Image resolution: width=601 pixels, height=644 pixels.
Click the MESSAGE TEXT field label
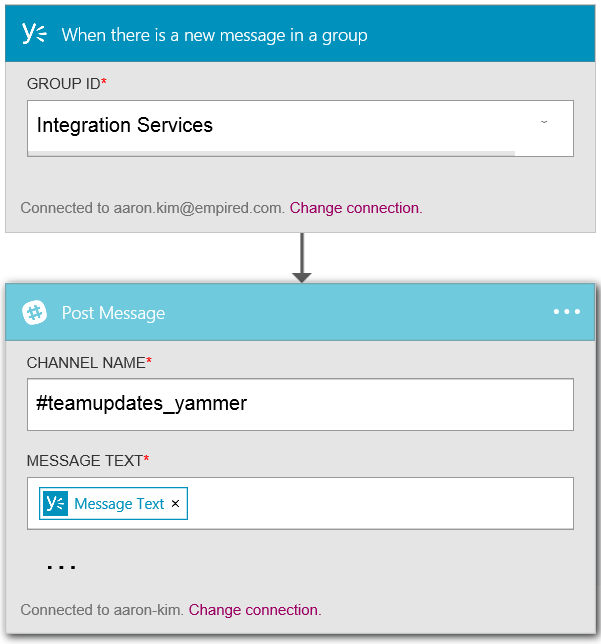pos(88,460)
